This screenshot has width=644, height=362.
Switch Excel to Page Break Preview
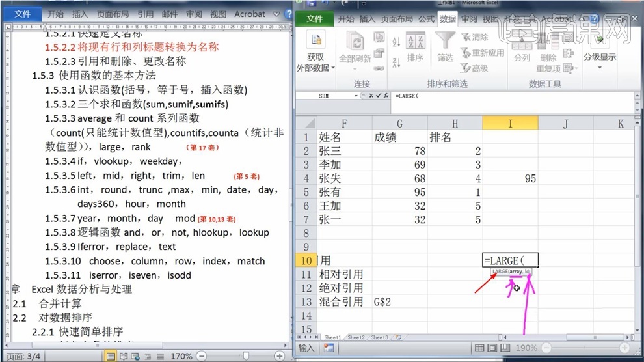click(505, 348)
